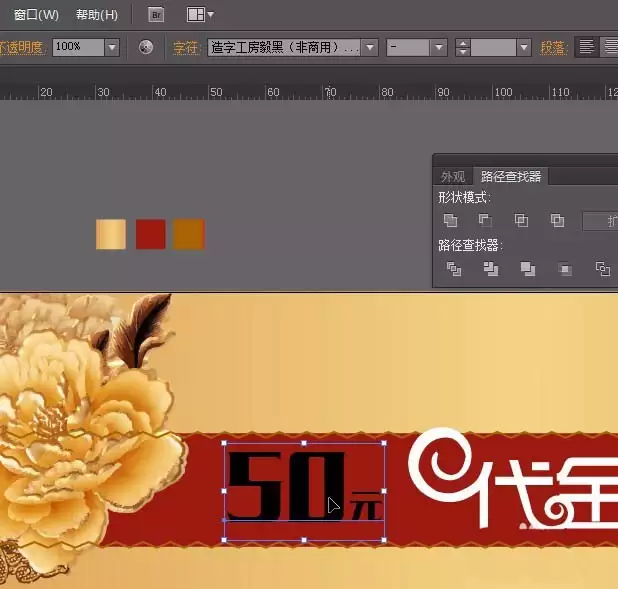This screenshot has height=589, width=618.
Task: Expand the opacity 100% dropdown
Action: tap(112, 47)
